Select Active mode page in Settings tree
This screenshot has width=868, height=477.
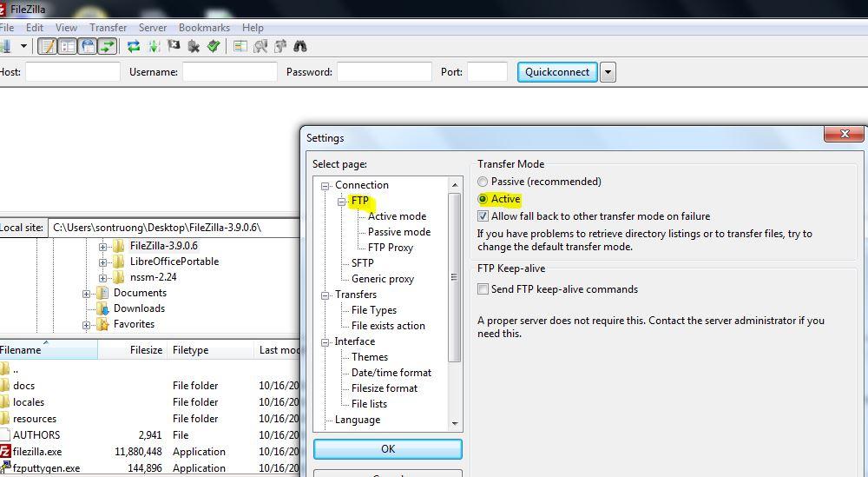(x=397, y=216)
